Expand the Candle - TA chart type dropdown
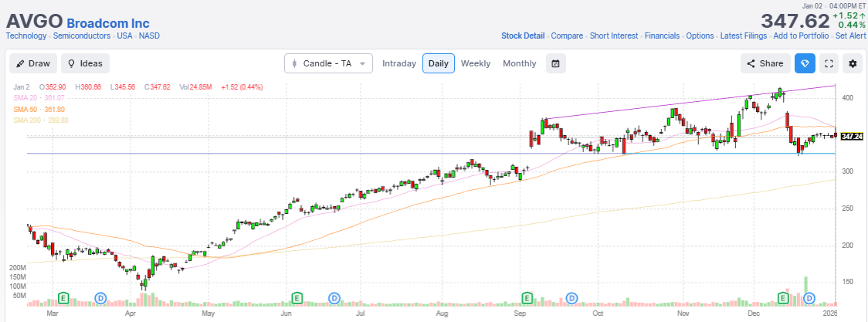Image resolution: width=868 pixels, height=322 pixels. click(x=328, y=63)
